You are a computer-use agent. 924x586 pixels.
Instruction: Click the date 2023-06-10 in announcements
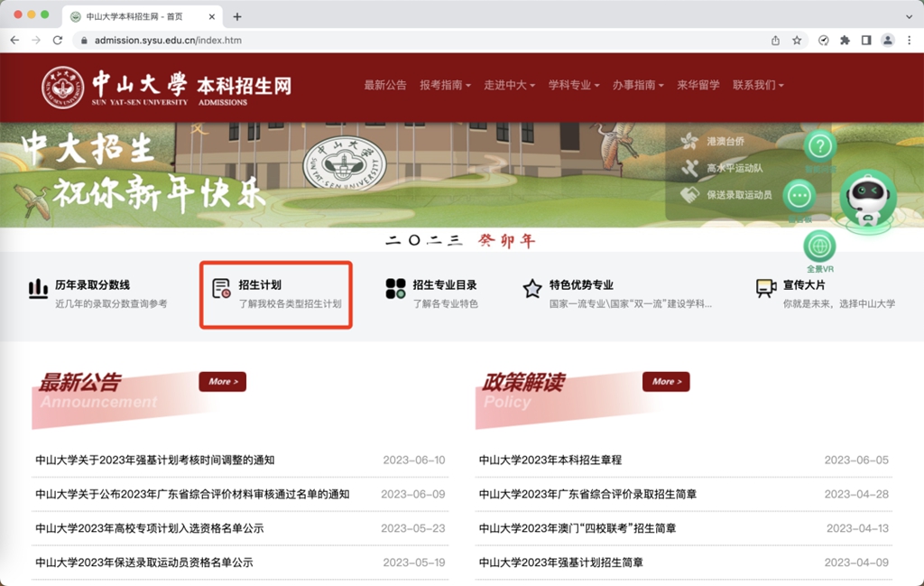(x=414, y=460)
